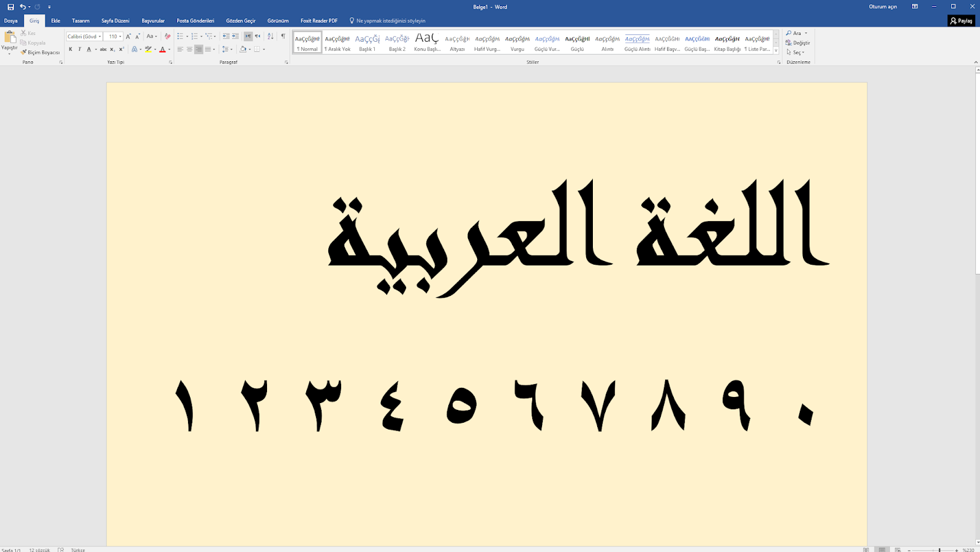980x552 pixels.
Task: Open the font name dropdown
Action: click(x=100, y=36)
